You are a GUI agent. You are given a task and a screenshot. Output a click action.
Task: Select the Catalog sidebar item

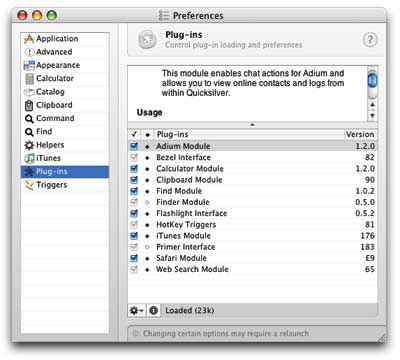pyautogui.click(x=65, y=92)
